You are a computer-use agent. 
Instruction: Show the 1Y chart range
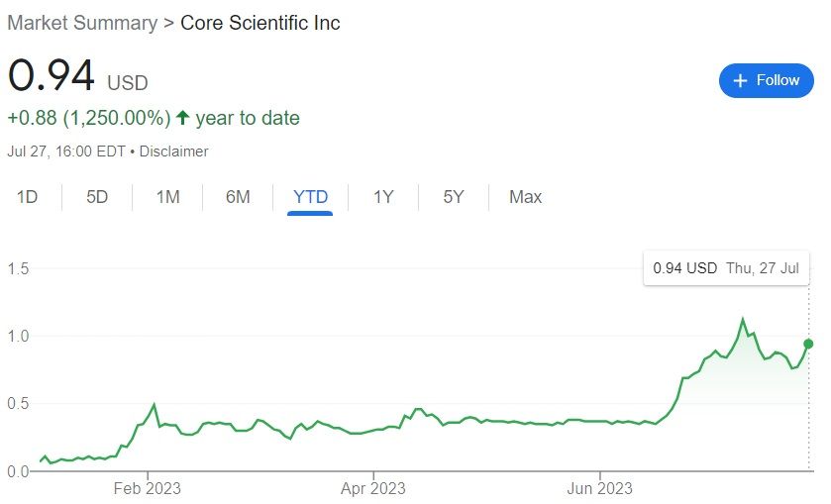(383, 197)
